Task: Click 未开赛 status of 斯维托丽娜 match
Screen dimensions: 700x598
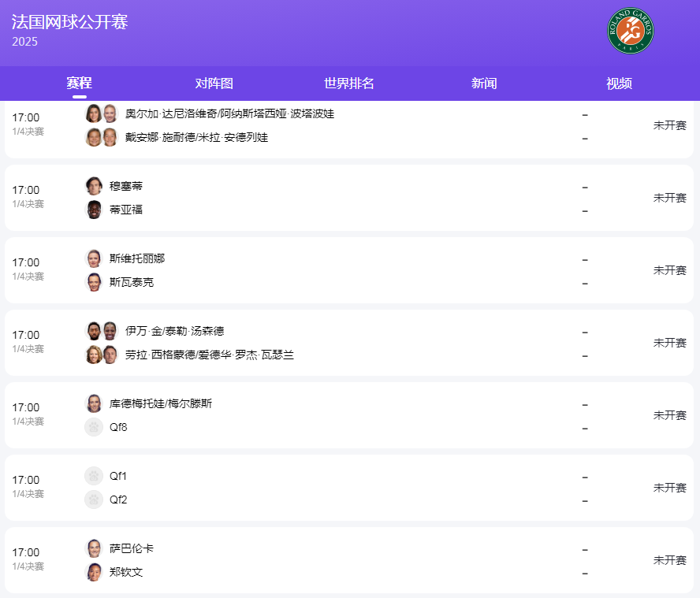Action: 669,270
